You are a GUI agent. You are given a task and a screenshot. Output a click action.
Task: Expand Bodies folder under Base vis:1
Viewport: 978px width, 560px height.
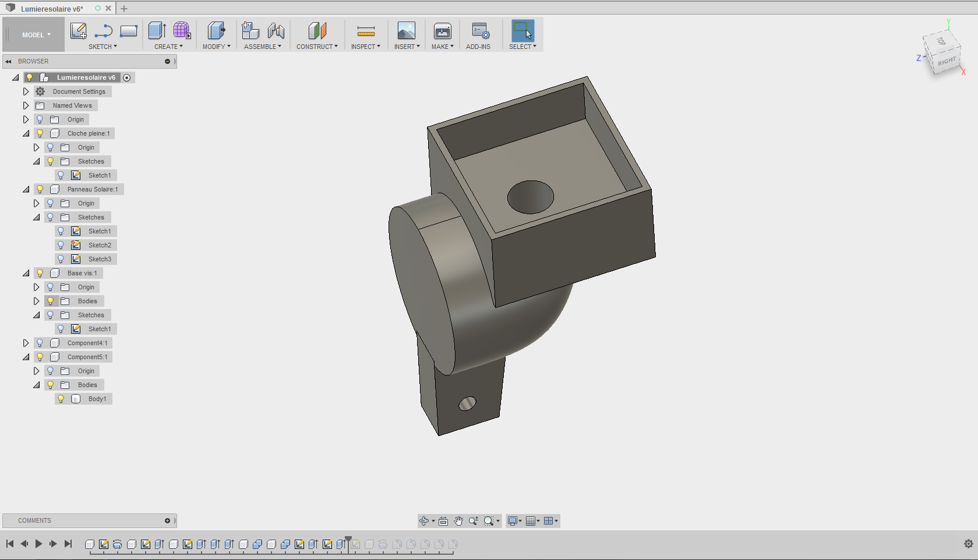36,301
